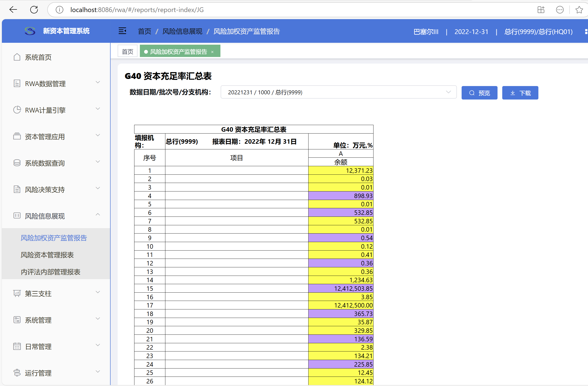
Task: Click the 下载 button
Action: click(520, 93)
